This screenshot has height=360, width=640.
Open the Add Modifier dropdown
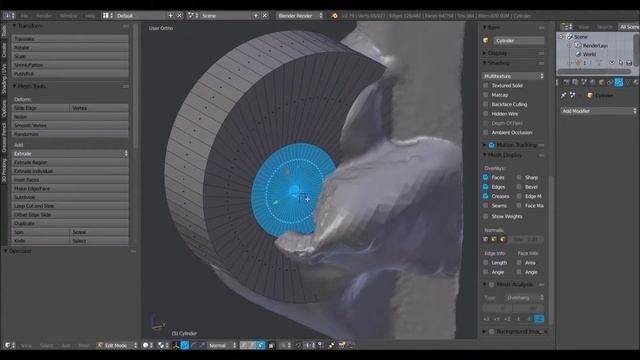click(x=598, y=111)
